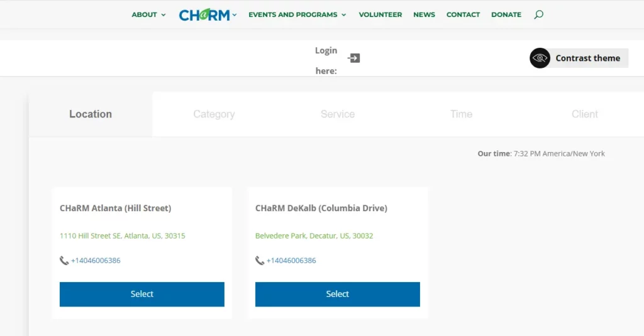This screenshot has height=336, width=644.
Task: Open the About menu
Action: click(x=144, y=15)
